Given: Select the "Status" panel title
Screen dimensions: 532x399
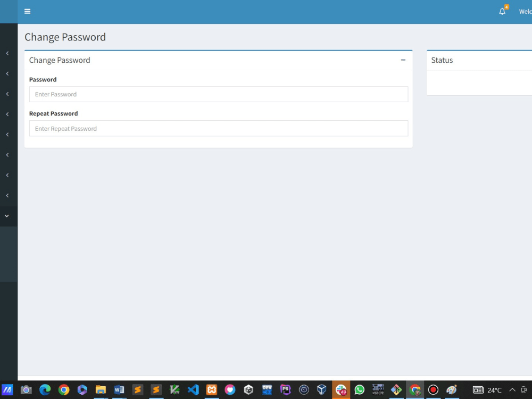Looking at the screenshot, I should [442, 60].
